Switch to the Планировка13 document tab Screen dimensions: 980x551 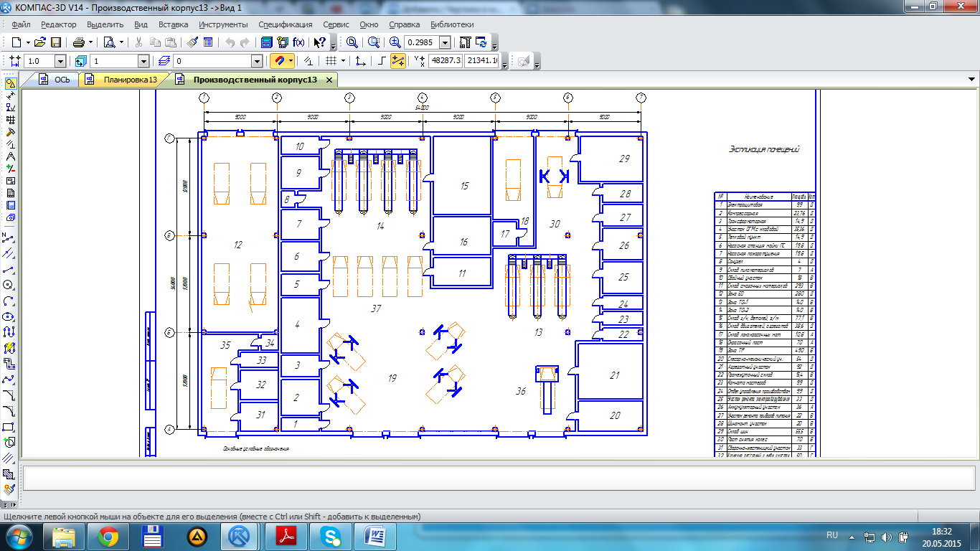point(123,80)
